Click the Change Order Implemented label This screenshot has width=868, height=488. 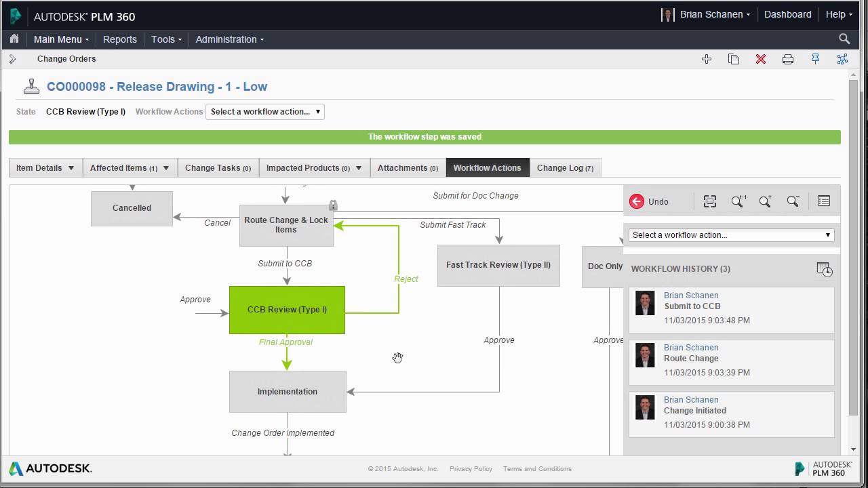click(x=283, y=433)
